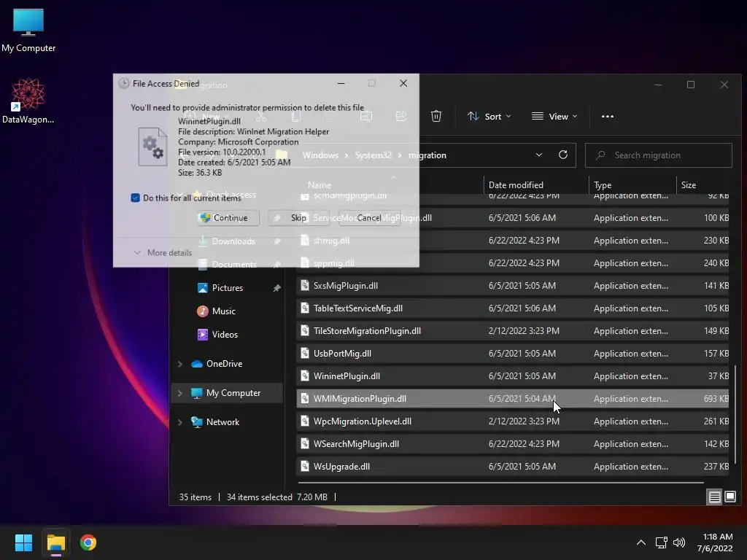Select UsbPortMig.dll file

[513, 354]
